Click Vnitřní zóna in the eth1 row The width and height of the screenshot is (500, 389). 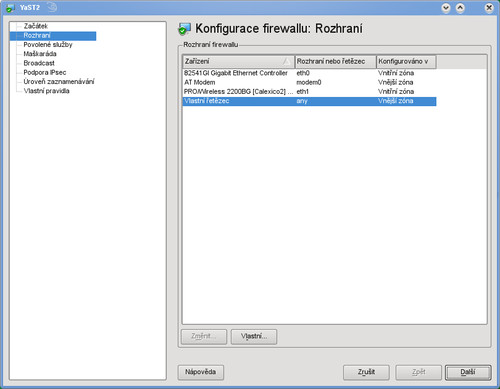click(x=396, y=92)
